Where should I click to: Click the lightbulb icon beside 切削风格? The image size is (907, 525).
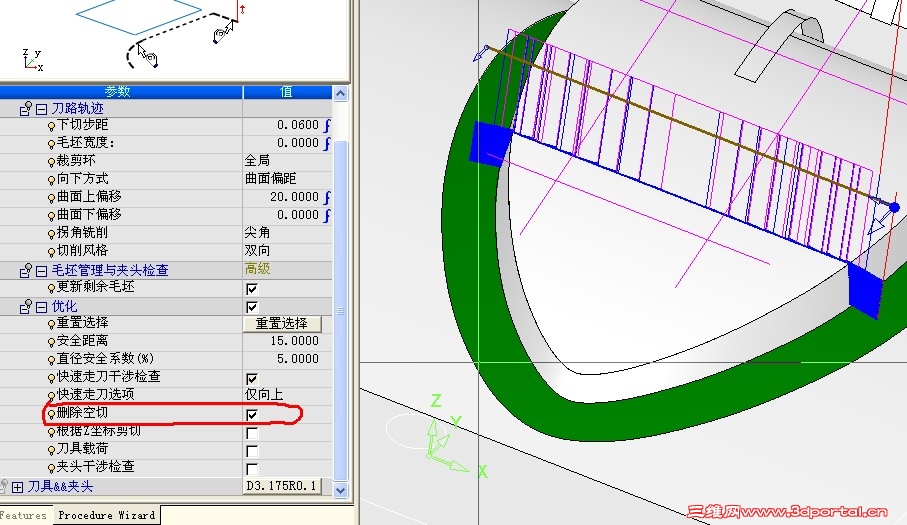pos(51,252)
